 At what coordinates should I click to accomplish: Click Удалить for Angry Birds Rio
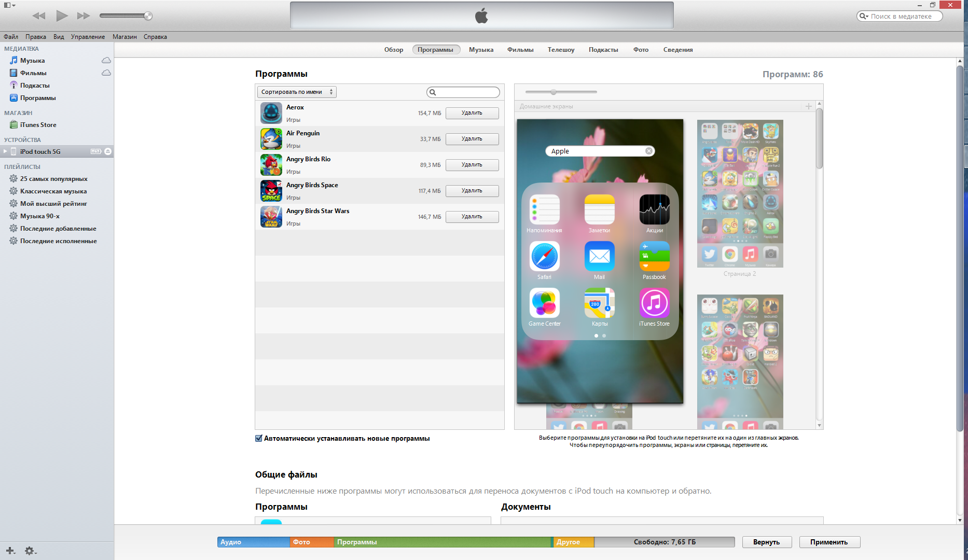pyautogui.click(x=472, y=165)
